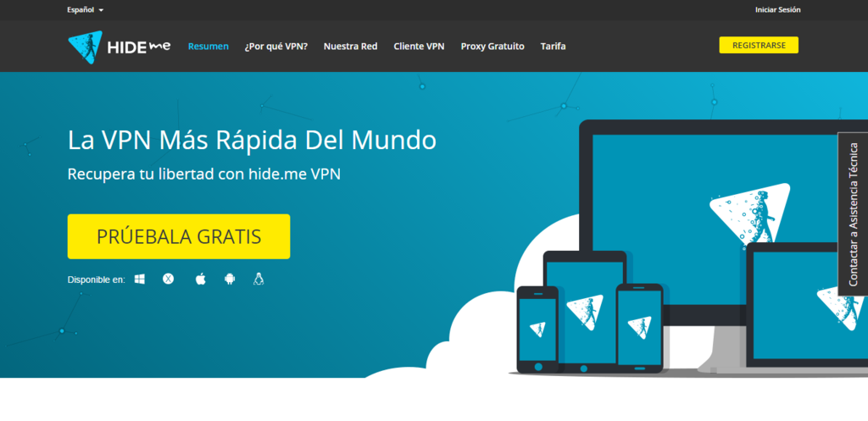Screen dimensions: 868x421
Task: Select the Windows platform icon
Action: point(140,280)
